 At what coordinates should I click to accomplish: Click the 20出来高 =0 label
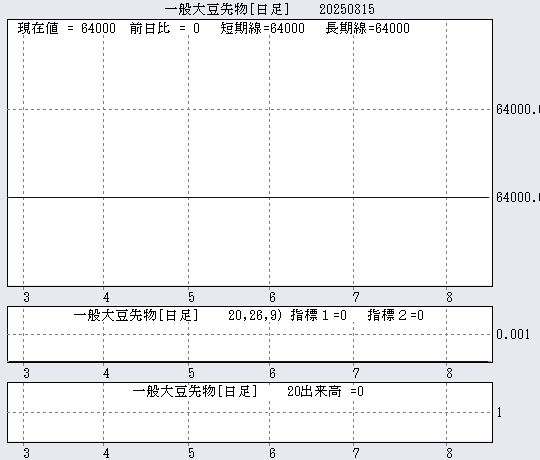pyautogui.click(x=325, y=391)
